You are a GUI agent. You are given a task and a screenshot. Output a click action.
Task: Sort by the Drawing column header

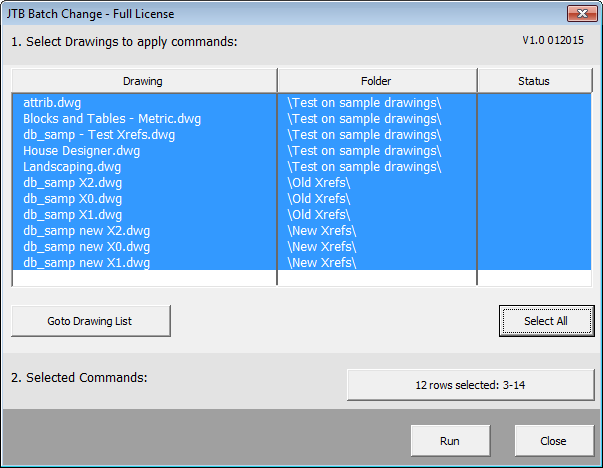coord(144,81)
